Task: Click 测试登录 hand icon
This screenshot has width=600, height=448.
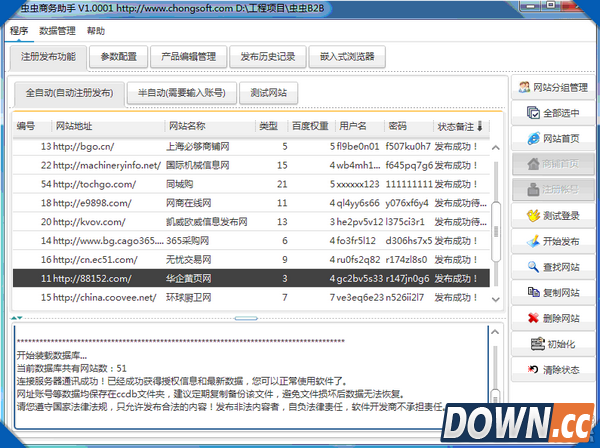Action: 533,215
